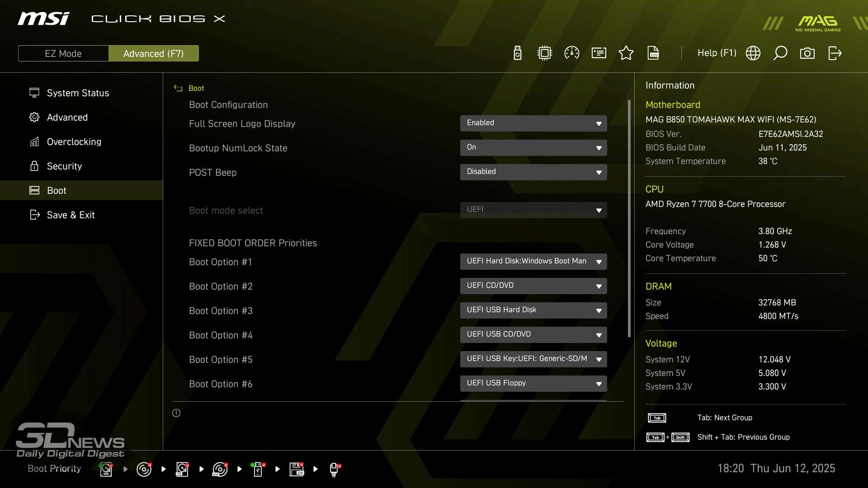Open POST Beep dropdown
The height and width of the screenshot is (488, 868).
[x=533, y=172]
